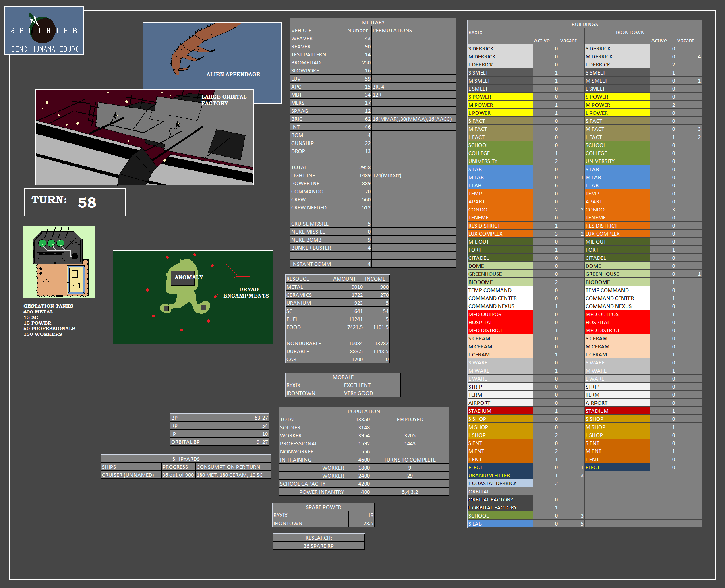Select the BROMELIAD vehicle row

[318, 63]
